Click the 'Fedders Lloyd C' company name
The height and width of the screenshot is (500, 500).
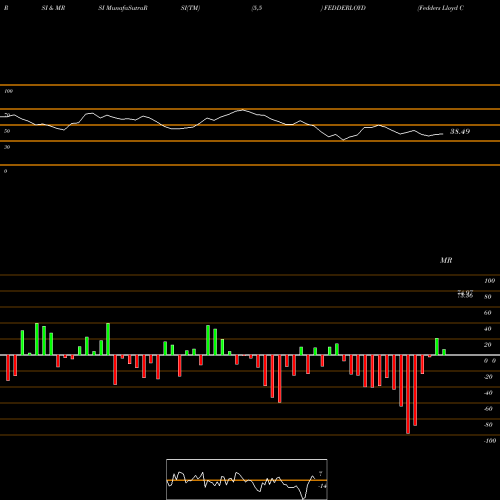point(440,8)
